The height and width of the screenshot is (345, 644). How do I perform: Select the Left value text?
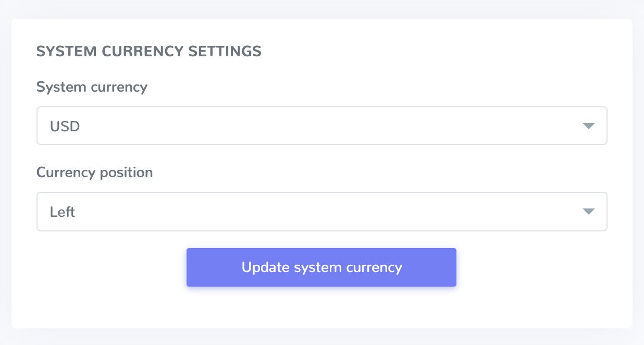[63, 212]
